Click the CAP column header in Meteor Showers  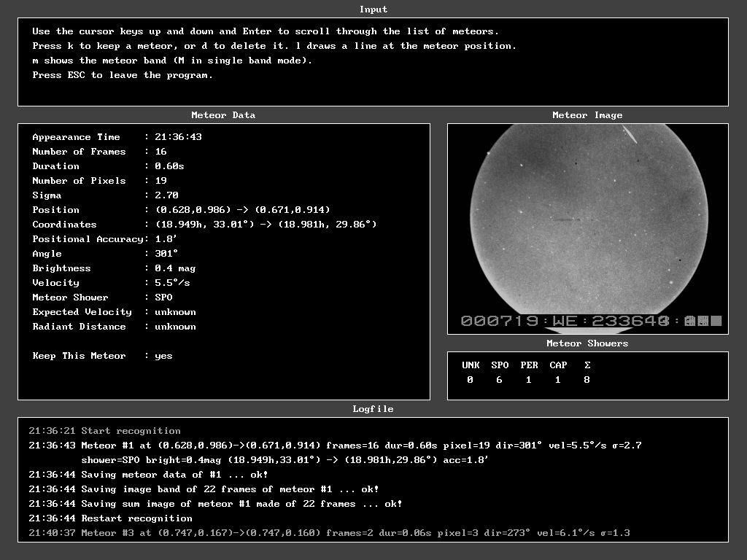tap(558, 365)
